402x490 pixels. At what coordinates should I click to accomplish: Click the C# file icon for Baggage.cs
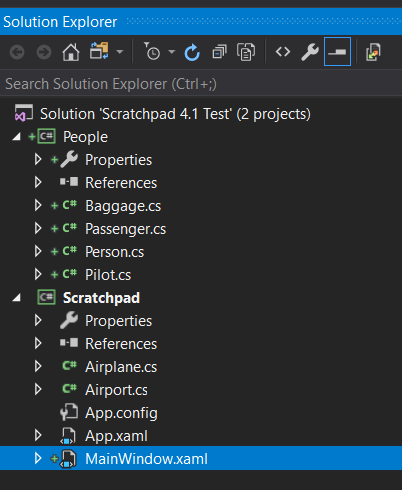70,205
